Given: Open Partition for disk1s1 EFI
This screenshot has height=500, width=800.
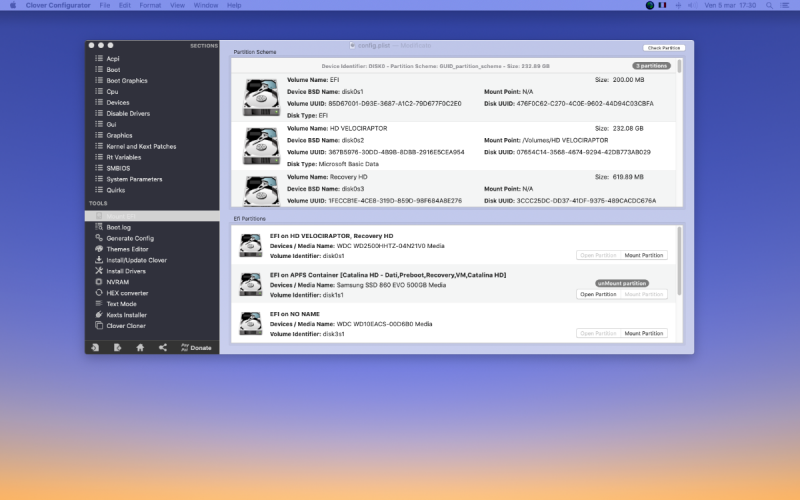Looking at the screenshot, I should (598, 294).
